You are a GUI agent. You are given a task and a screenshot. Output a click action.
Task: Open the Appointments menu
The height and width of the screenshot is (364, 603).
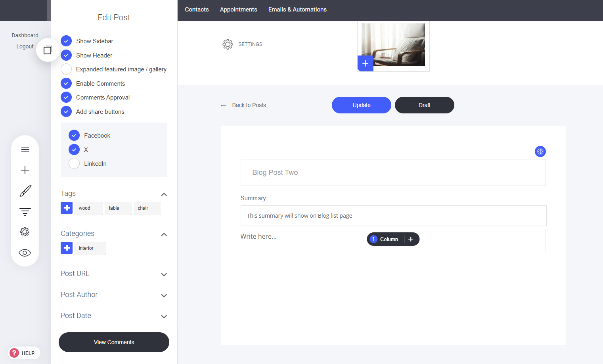[x=238, y=10]
